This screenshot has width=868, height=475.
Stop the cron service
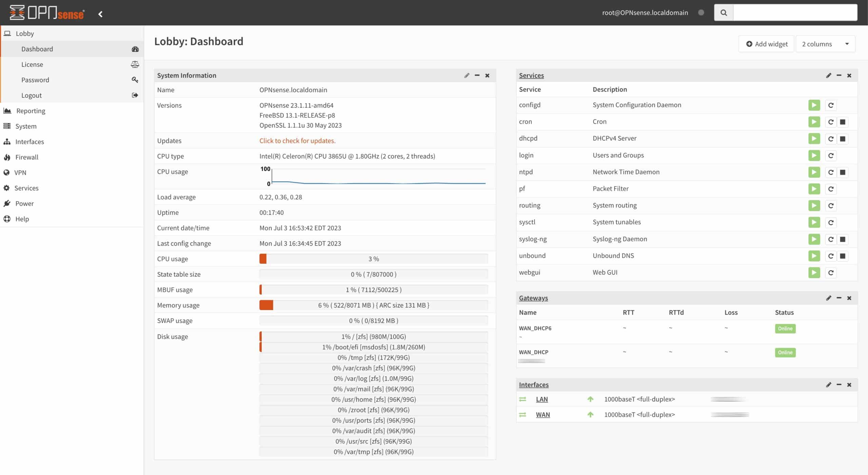pyautogui.click(x=843, y=122)
